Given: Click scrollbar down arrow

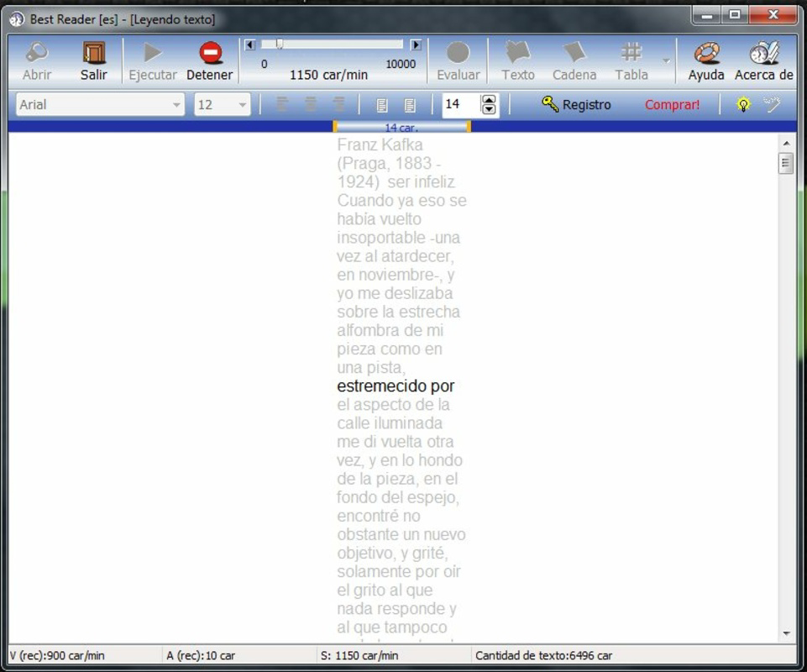Looking at the screenshot, I should [786, 633].
